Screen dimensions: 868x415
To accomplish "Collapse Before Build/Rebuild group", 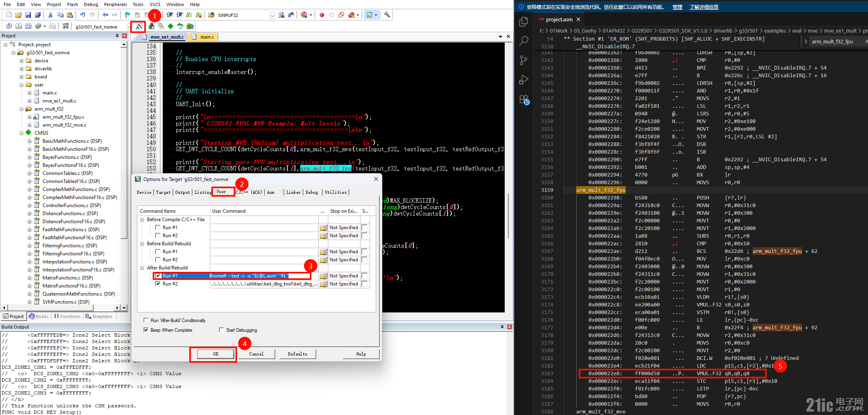I will point(142,244).
